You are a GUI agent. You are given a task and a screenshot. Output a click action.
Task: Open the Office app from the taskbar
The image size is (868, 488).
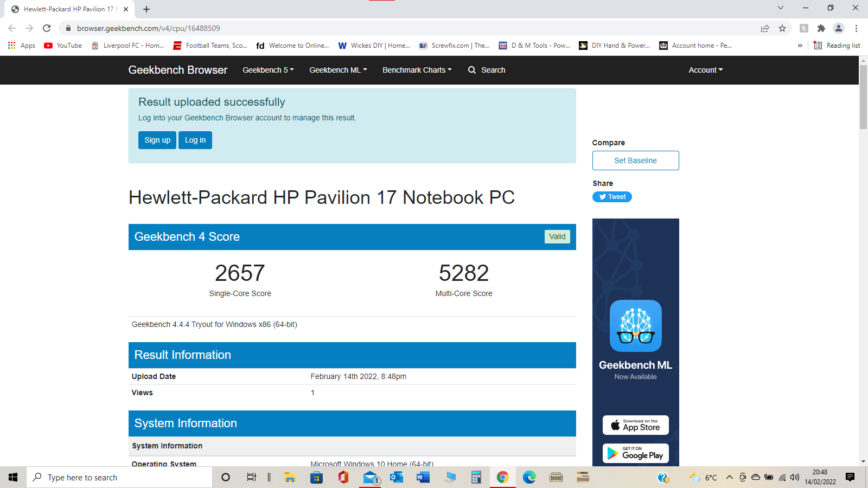(343, 477)
